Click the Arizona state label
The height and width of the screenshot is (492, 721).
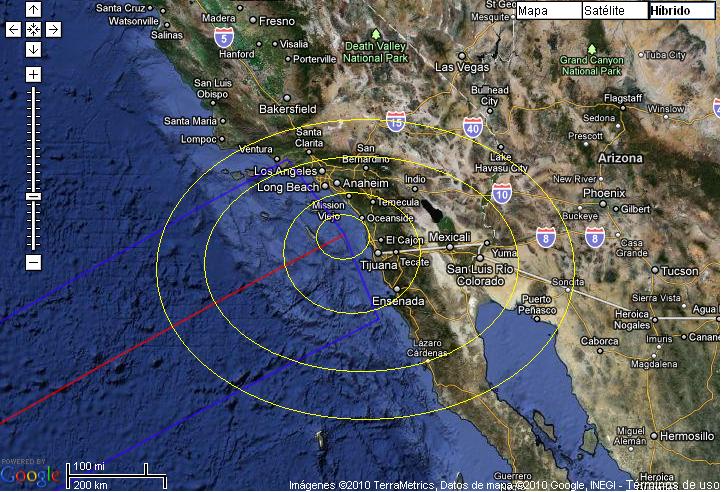coord(620,158)
